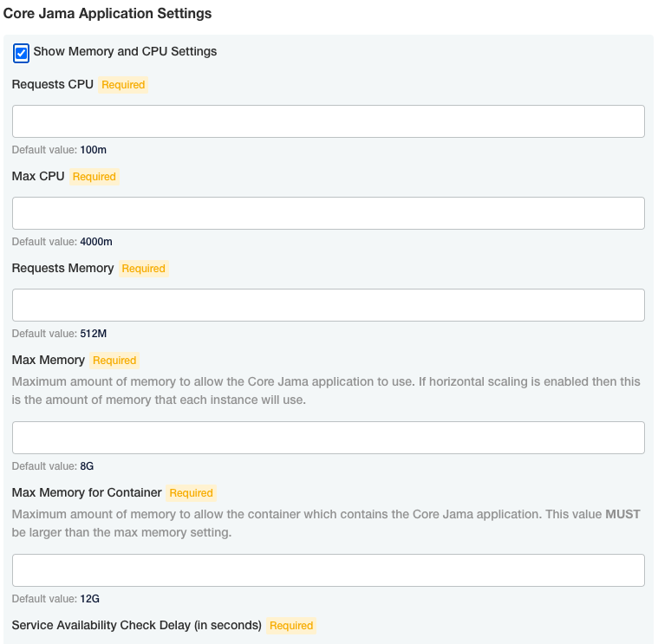
Task: Click the 'Core Jama Application Settings' heading
Action: tap(107, 13)
